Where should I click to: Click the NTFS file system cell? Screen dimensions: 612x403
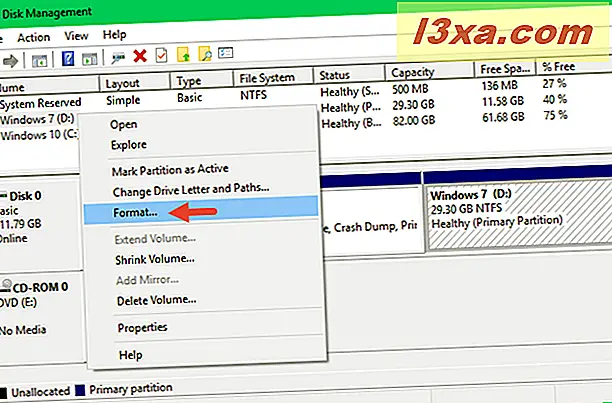[x=254, y=95]
